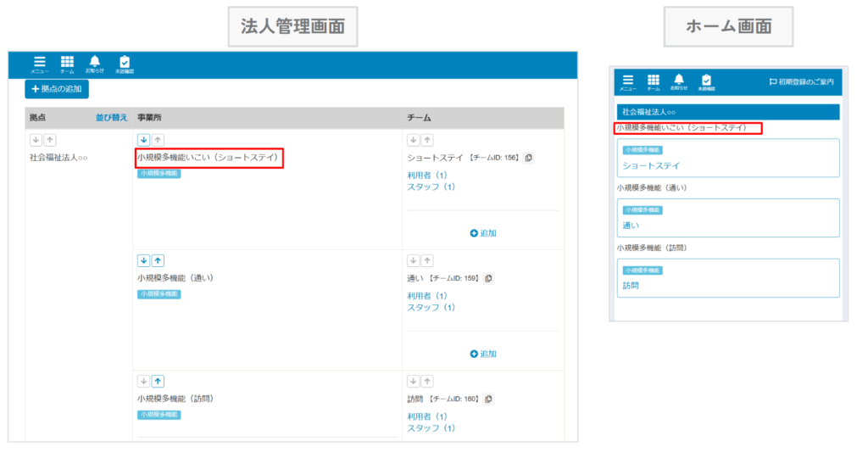Screen dimensions: 868x452
Task: Open the notifications bell in the corporate management screen
Action: pyautogui.click(x=95, y=64)
